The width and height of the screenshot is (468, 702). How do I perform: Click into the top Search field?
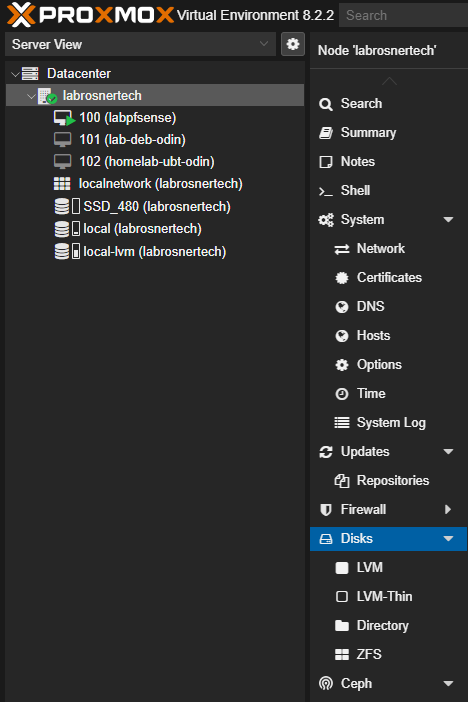[404, 15]
